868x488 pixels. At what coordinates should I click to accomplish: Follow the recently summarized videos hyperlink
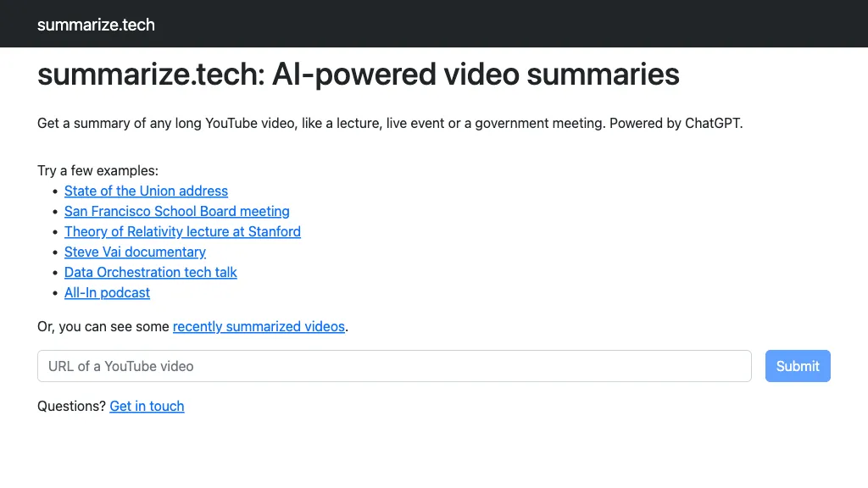[x=259, y=326]
